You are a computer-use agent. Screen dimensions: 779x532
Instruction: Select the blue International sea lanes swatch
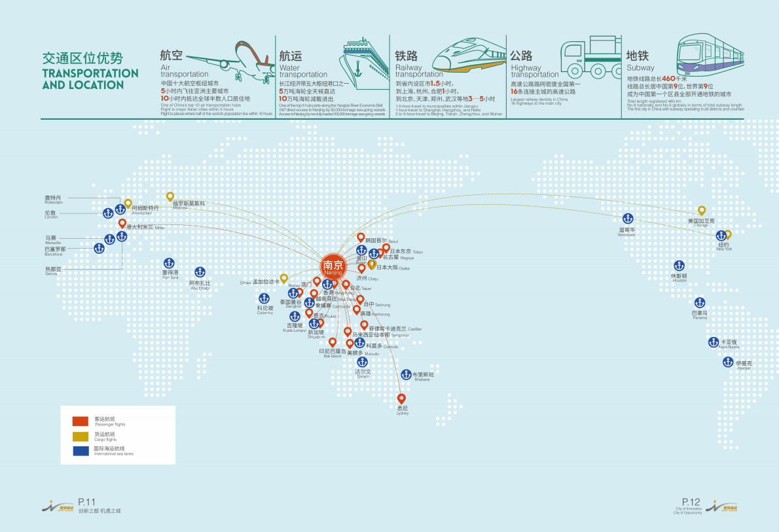[x=80, y=451]
